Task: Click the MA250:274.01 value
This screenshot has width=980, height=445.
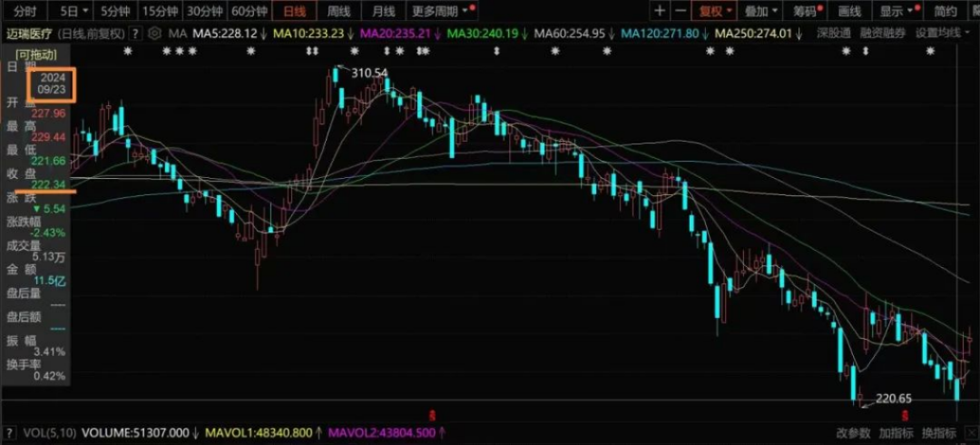Action: (x=753, y=34)
